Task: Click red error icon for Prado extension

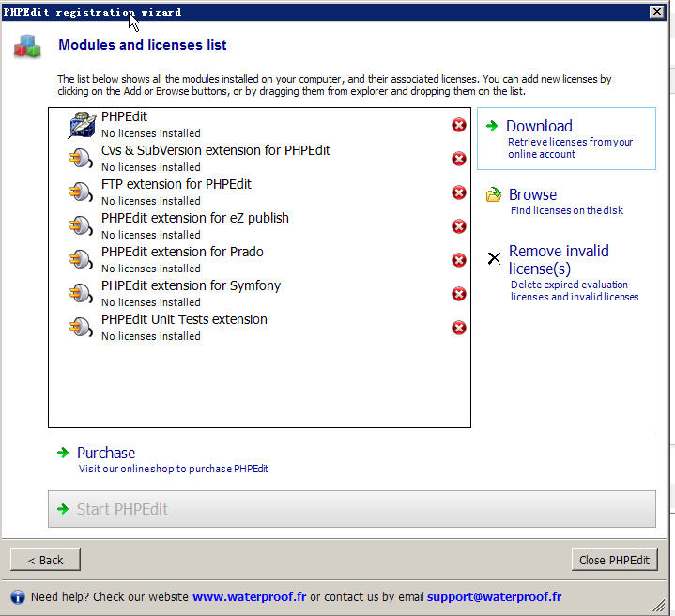Action: [x=459, y=260]
